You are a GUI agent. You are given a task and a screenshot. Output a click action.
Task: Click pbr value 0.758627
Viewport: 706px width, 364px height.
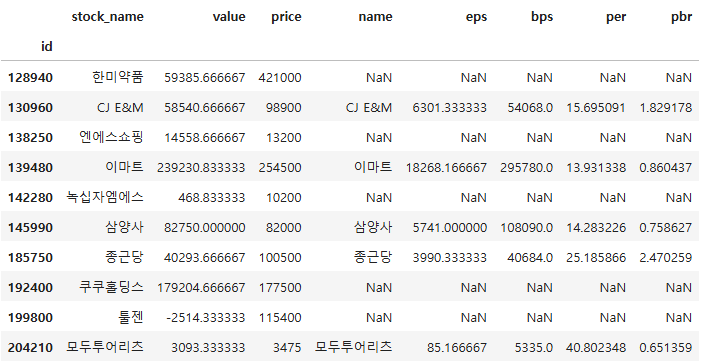click(666, 228)
